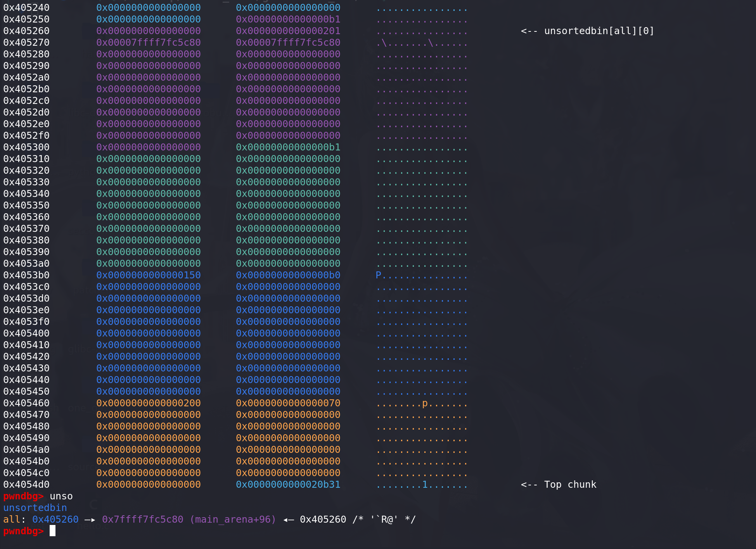
Task: Click the 'all:' label in unsortedbin output
Action: [x=14, y=520]
